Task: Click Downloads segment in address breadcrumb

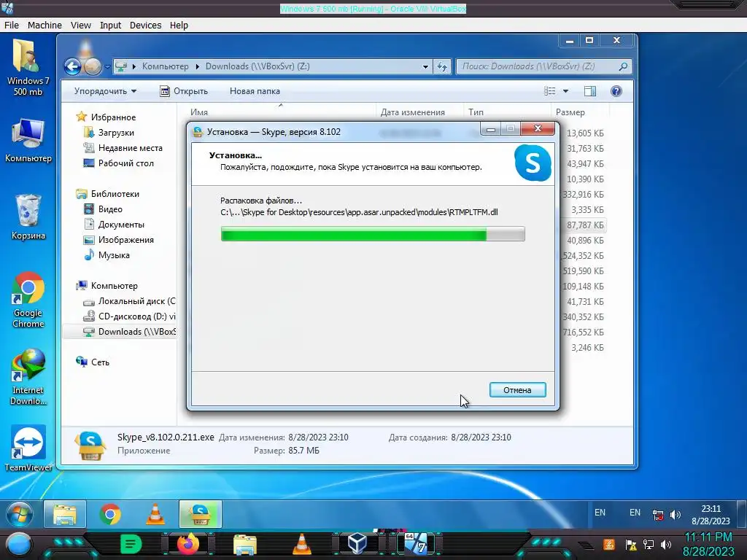Action: tap(258, 66)
